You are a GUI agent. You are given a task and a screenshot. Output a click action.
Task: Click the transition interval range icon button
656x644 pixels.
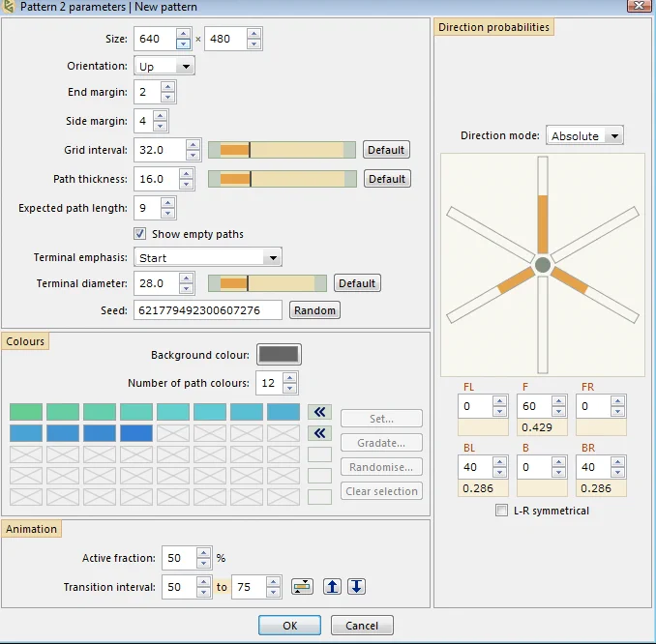pos(302,586)
